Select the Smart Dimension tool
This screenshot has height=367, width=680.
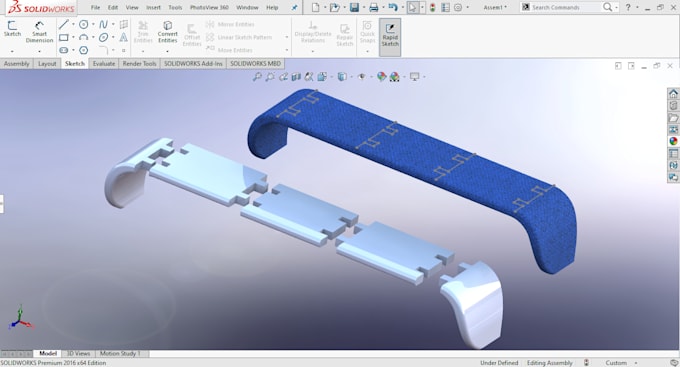(39, 32)
